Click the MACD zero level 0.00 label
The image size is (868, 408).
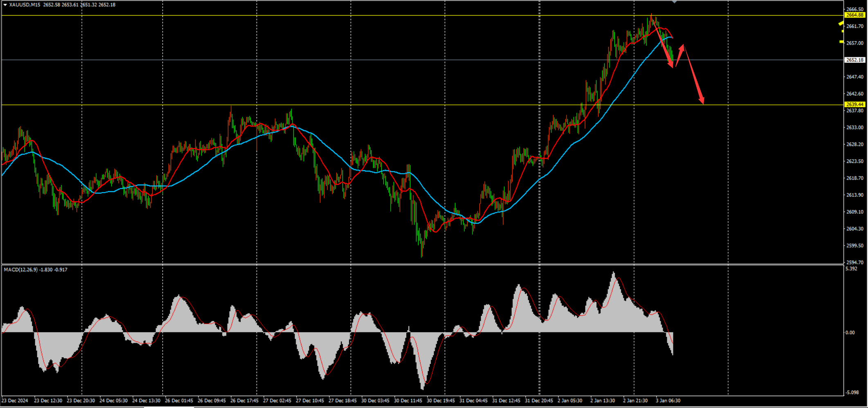point(850,332)
